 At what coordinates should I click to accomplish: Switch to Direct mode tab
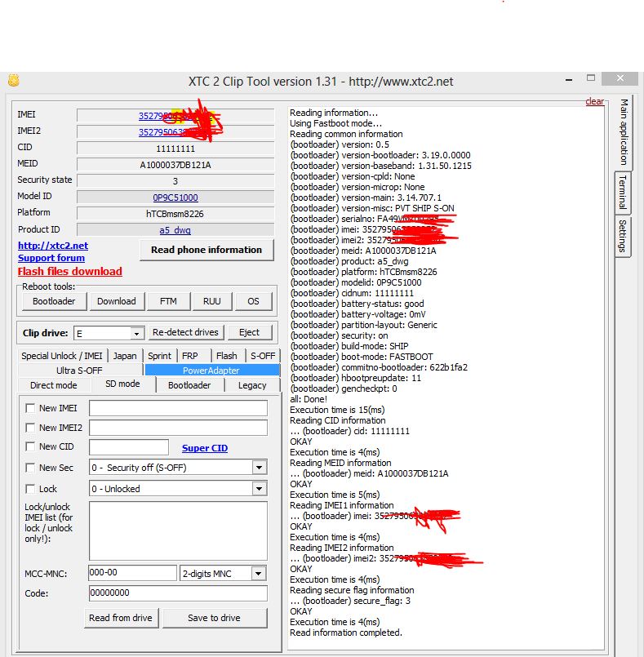tap(54, 385)
